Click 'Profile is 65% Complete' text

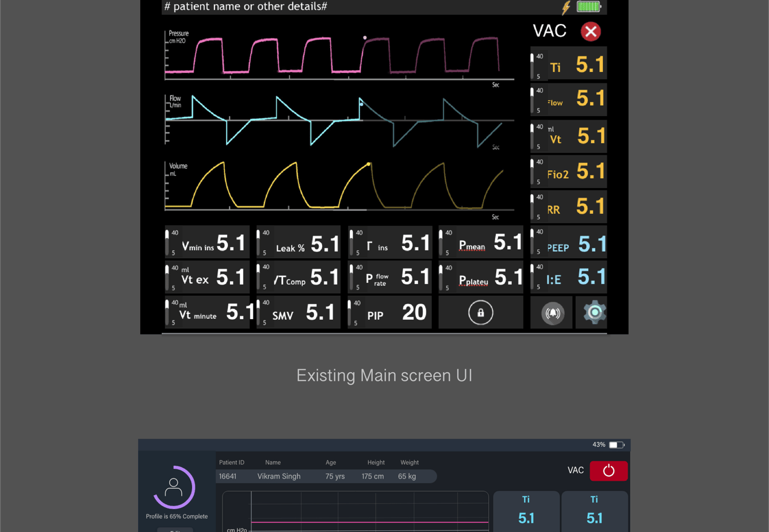point(177,516)
